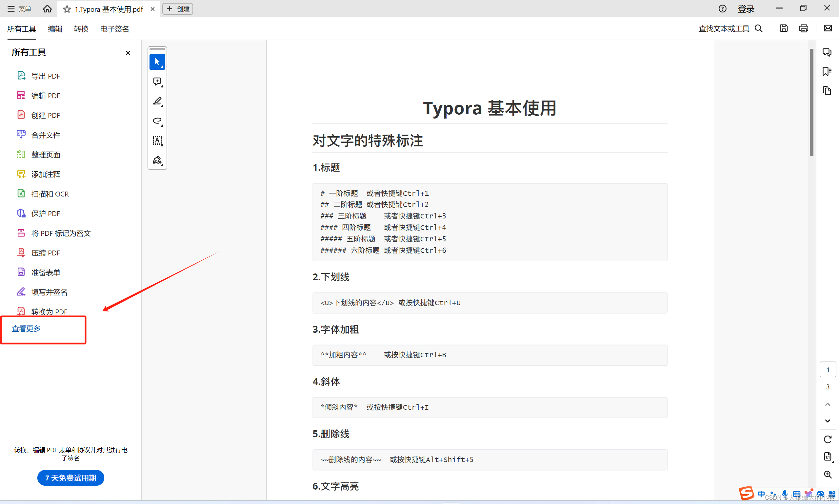Open the 菜单 hamburger menu
This screenshot has width=839, height=504.
(19, 9)
